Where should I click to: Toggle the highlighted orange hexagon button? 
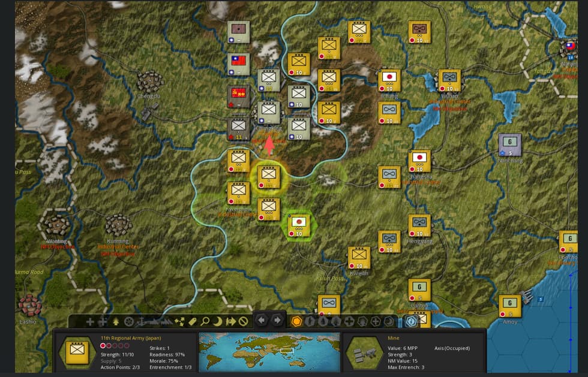point(296,321)
